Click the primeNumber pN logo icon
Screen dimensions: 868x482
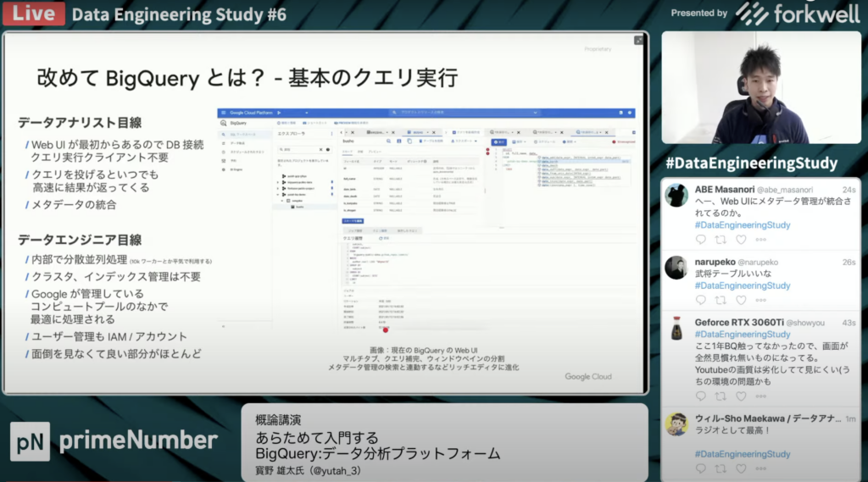pos(30,441)
